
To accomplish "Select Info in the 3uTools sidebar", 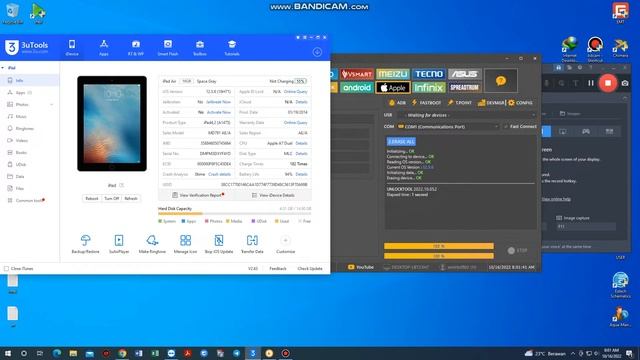I will point(29,80).
